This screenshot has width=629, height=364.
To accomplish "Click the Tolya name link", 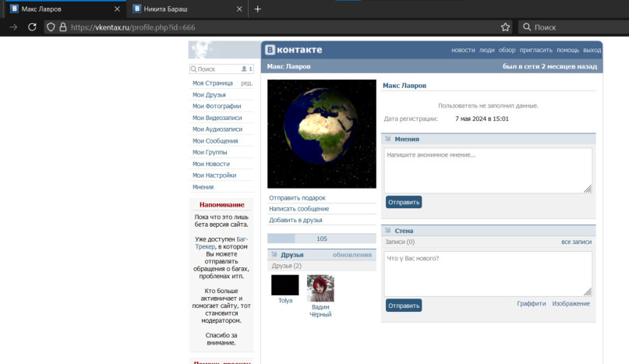I will click(285, 301).
